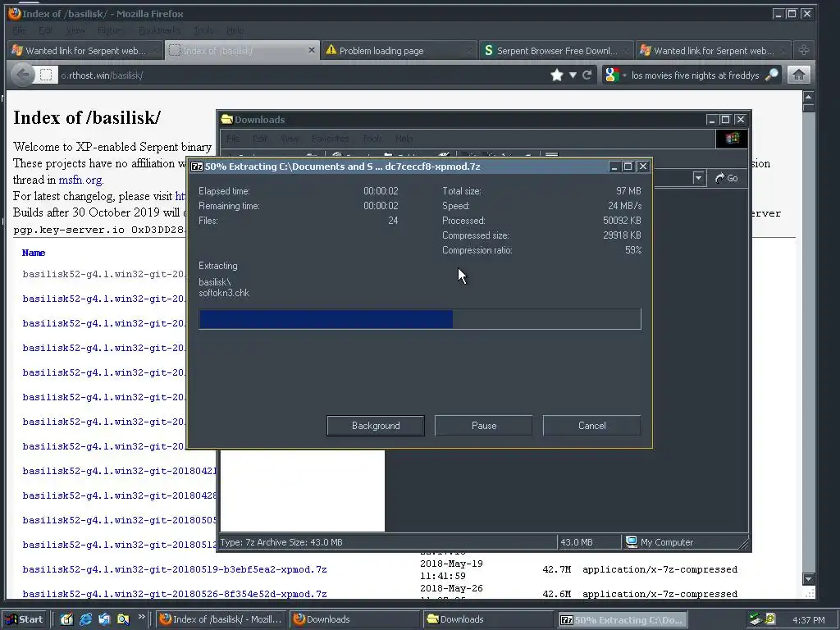Select the 50% Extracting taskbar button
Image resolution: width=840 pixels, height=630 pixels.
[622, 619]
